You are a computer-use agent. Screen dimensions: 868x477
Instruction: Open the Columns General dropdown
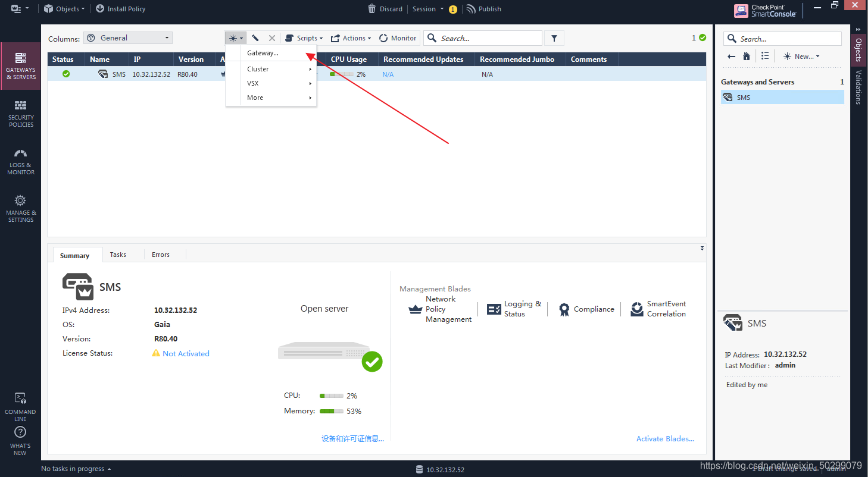[x=128, y=38]
